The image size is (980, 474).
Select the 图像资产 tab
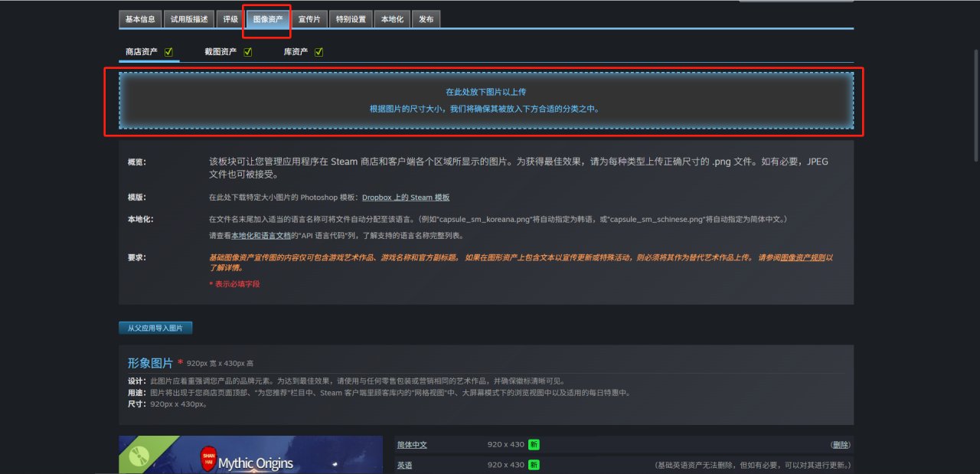pos(267,19)
